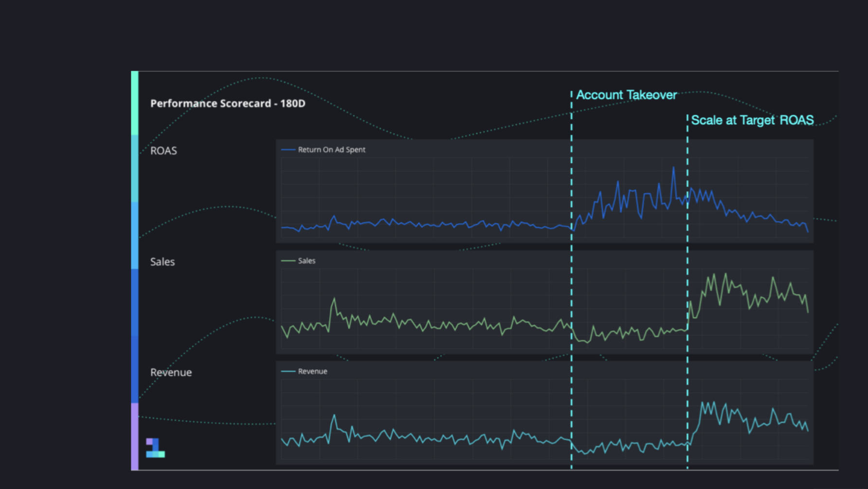This screenshot has height=489, width=868.
Task: Click the early spike in the Revenue chart
Action: (334, 415)
